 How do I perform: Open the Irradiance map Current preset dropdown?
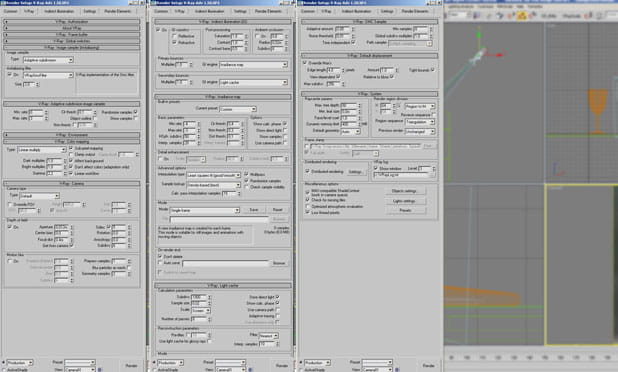tap(238, 109)
